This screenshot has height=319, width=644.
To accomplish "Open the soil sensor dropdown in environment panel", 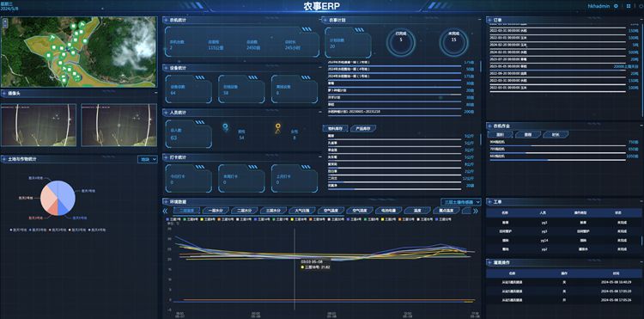I will [x=460, y=202].
